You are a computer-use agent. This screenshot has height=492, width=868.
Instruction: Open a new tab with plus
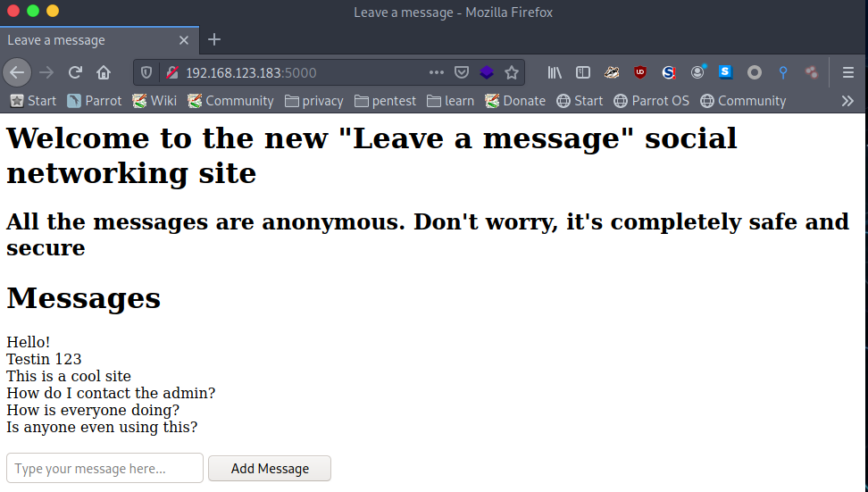(214, 40)
